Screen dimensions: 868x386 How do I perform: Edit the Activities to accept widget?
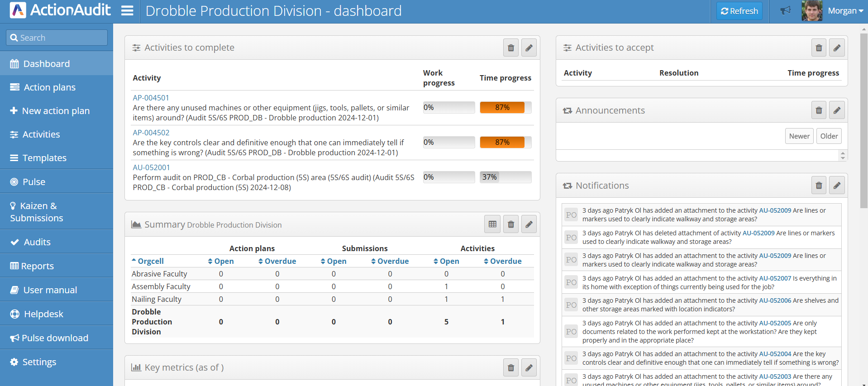(837, 48)
